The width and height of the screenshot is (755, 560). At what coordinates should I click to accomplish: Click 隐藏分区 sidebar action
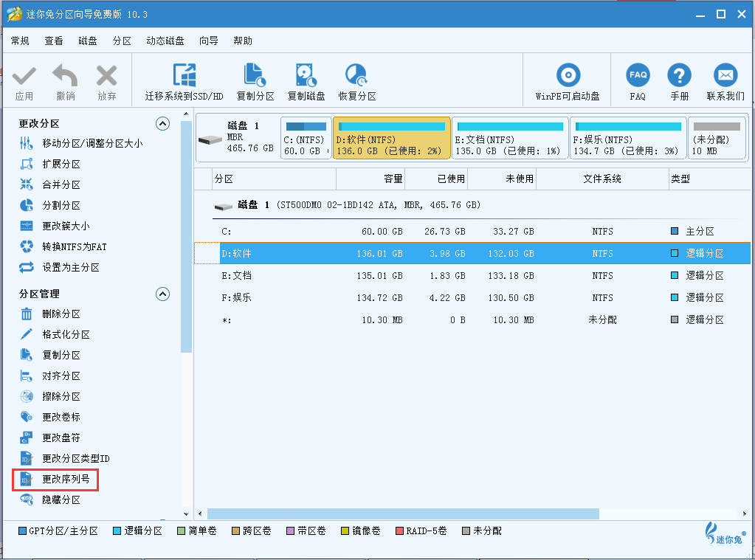tap(49, 500)
